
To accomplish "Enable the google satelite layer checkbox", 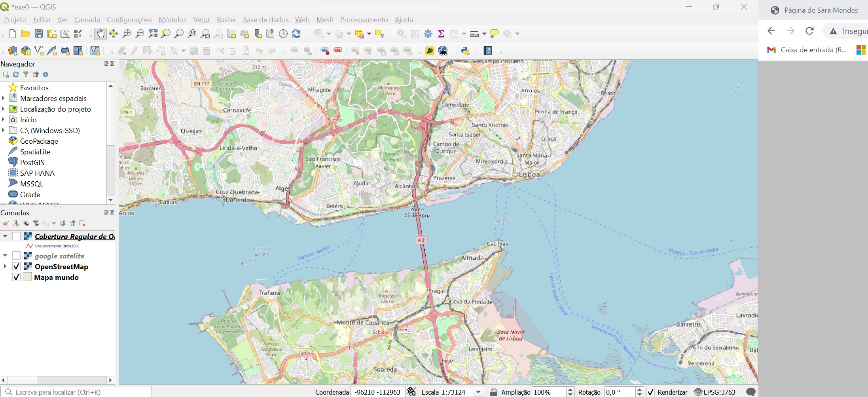I will (x=16, y=256).
